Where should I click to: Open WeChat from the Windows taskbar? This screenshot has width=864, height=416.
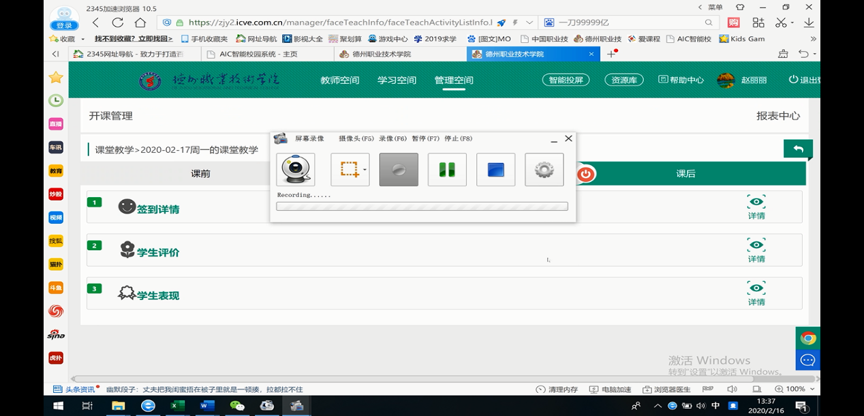(x=237, y=405)
